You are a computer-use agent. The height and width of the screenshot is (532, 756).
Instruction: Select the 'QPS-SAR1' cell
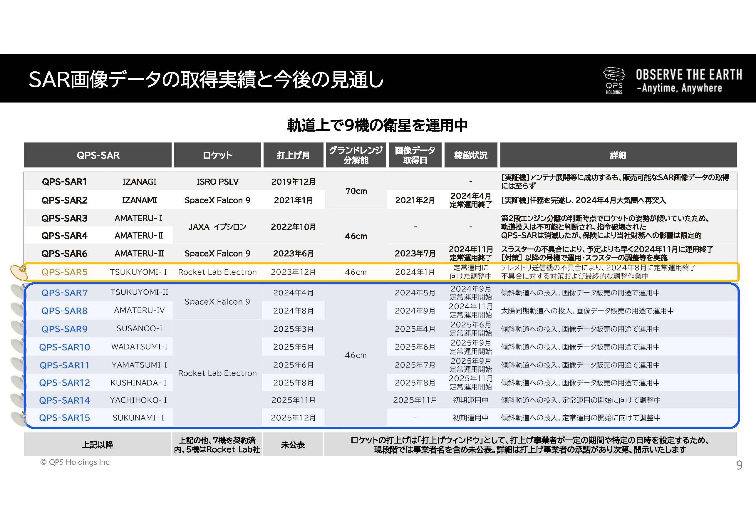point(64,182)
